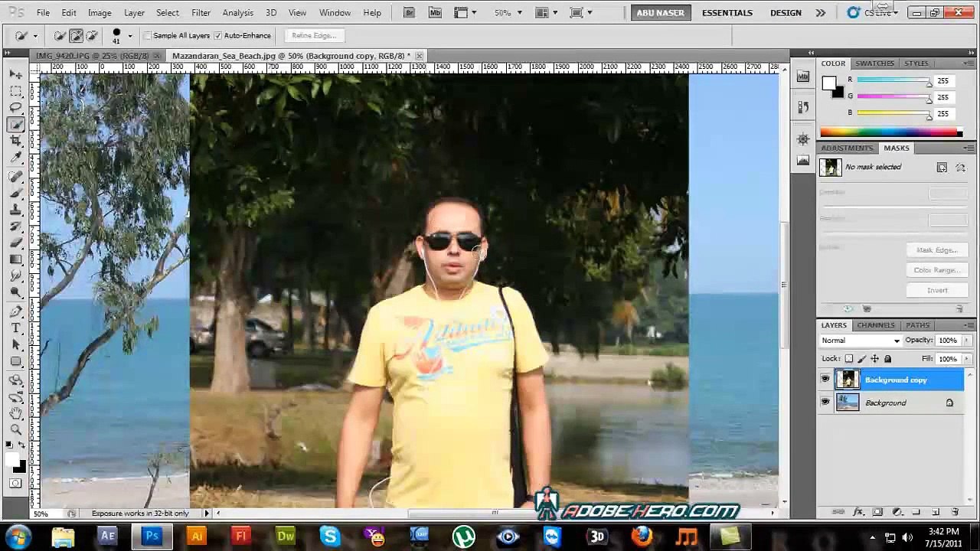980x551 pixels.
Task: Select the Crop tool
Action: coord(16,141)
